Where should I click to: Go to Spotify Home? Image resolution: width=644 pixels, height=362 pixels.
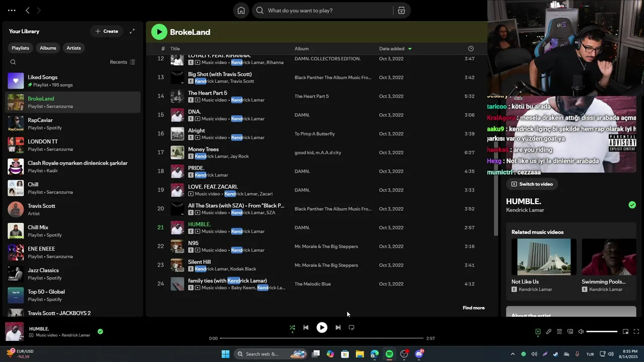tap(241, 11)
